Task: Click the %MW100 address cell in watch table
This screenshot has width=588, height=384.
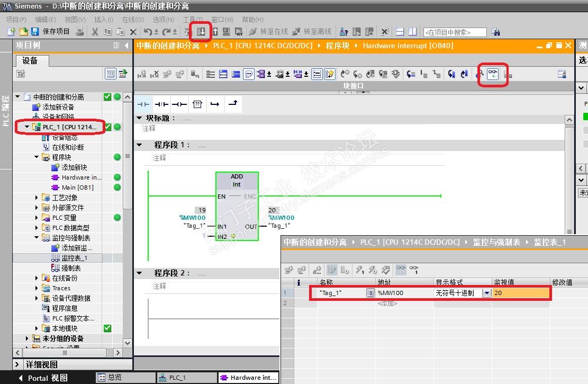Action: click(405, 293)
